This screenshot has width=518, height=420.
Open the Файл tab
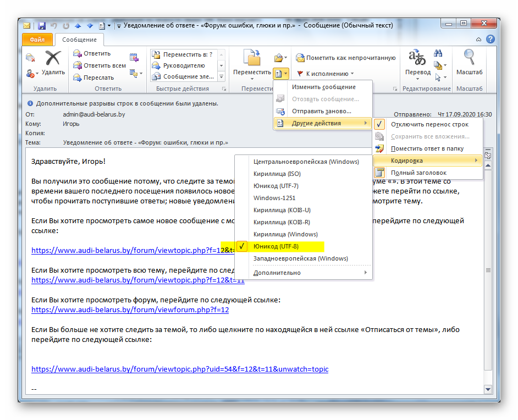tap(37, 40)
